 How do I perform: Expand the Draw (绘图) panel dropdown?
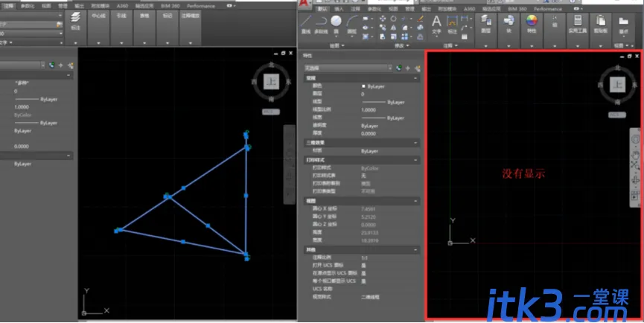pos(337,45)
